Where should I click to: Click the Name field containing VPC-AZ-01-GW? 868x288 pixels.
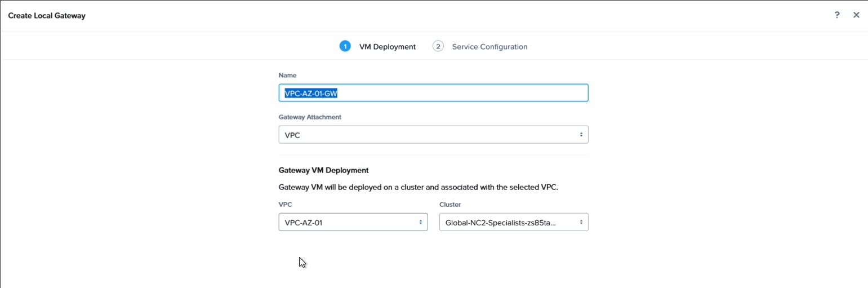pyautogui.click(x=433, y=93)
